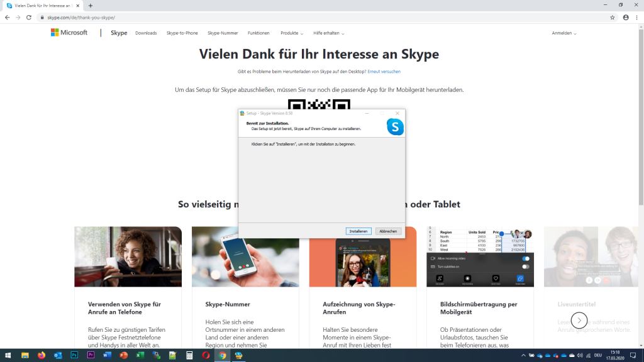Open Calculator from the taskbar
Image resolution: width=644 pixels, height=362 pixels.
point(189,356)
